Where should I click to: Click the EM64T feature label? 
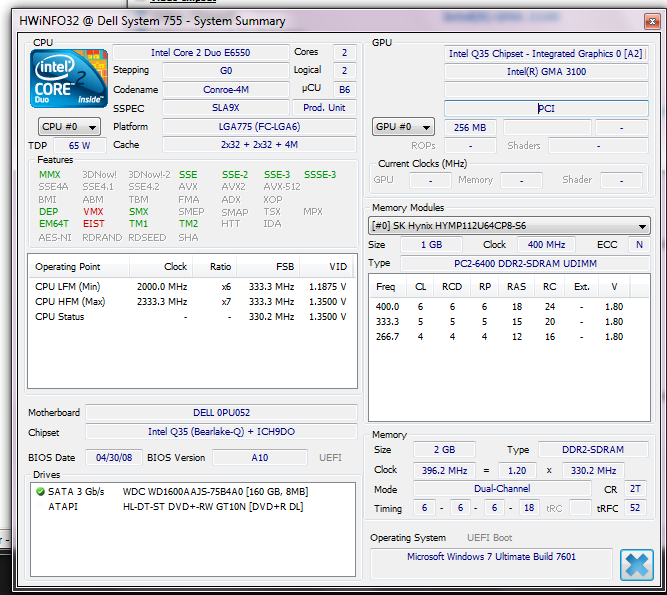pyautogui.click(x=54, y=224)
